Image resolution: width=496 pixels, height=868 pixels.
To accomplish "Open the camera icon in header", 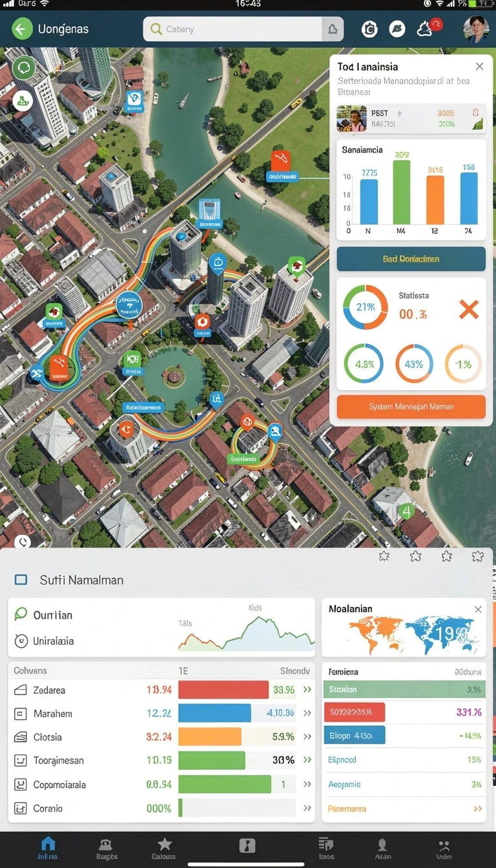I will tap(369, 28).
